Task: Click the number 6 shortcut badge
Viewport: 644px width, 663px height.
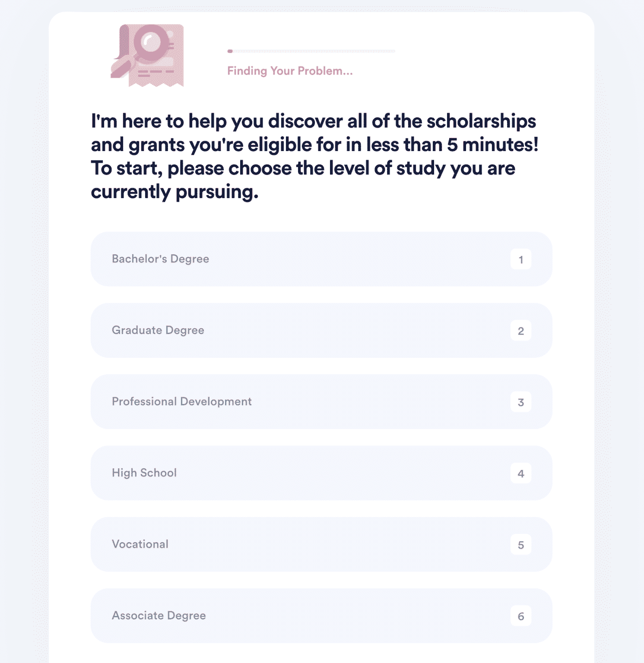Action: pyautogui.click(x=520, y=616)
